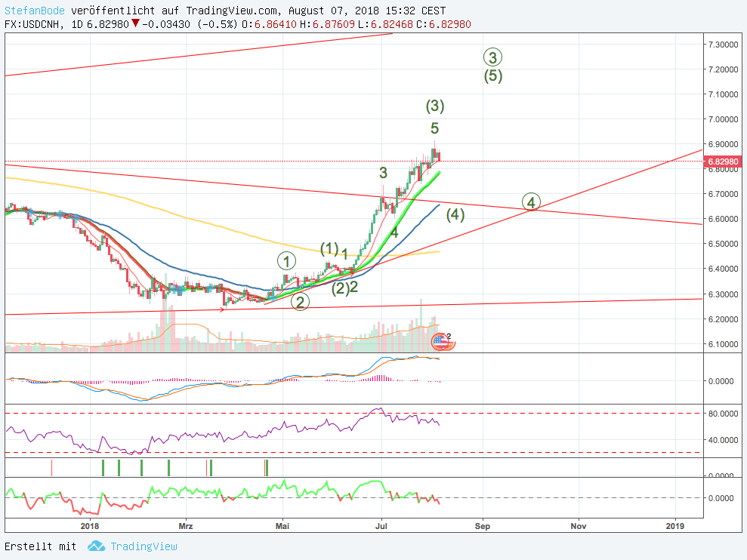Viewport: 747px width, 560px height.
Task: Click the 7.20000 price axis label
Action: 723,69
